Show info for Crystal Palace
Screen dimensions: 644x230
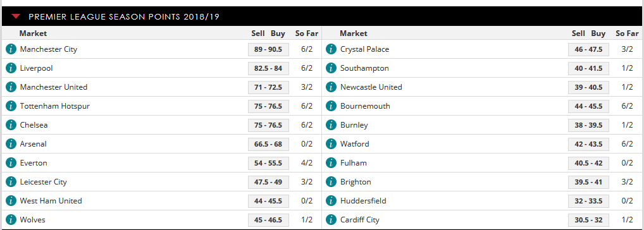tap(331, 49)
